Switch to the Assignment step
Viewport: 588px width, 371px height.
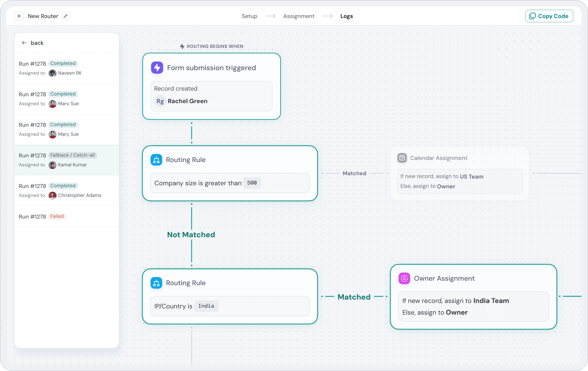click(x=299, y=16)
